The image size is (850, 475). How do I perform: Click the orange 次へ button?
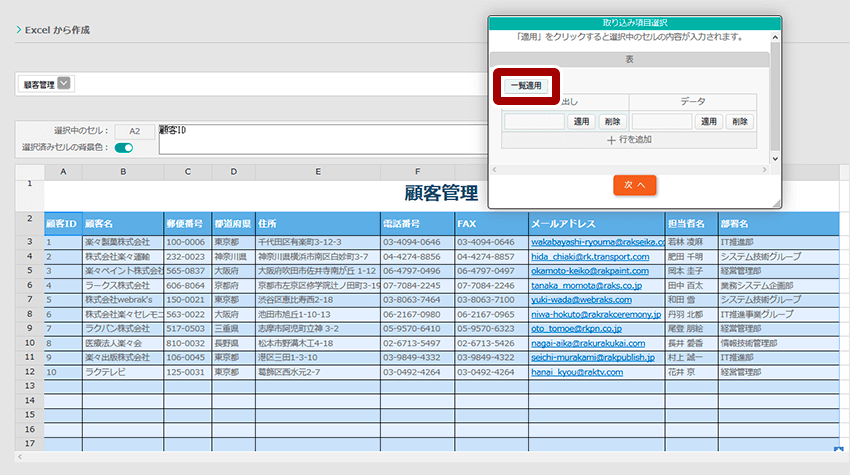pyautogui.click(x=635, y=185)
